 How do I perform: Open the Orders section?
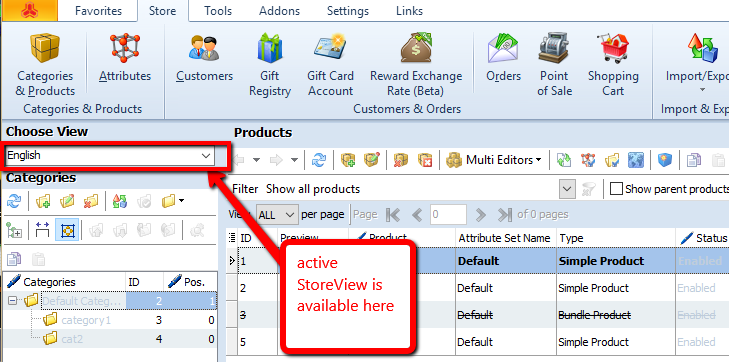504,57
